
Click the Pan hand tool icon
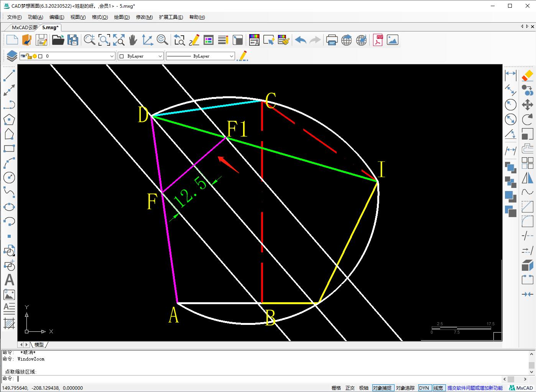pyautogui.click(x=133, y=40)
